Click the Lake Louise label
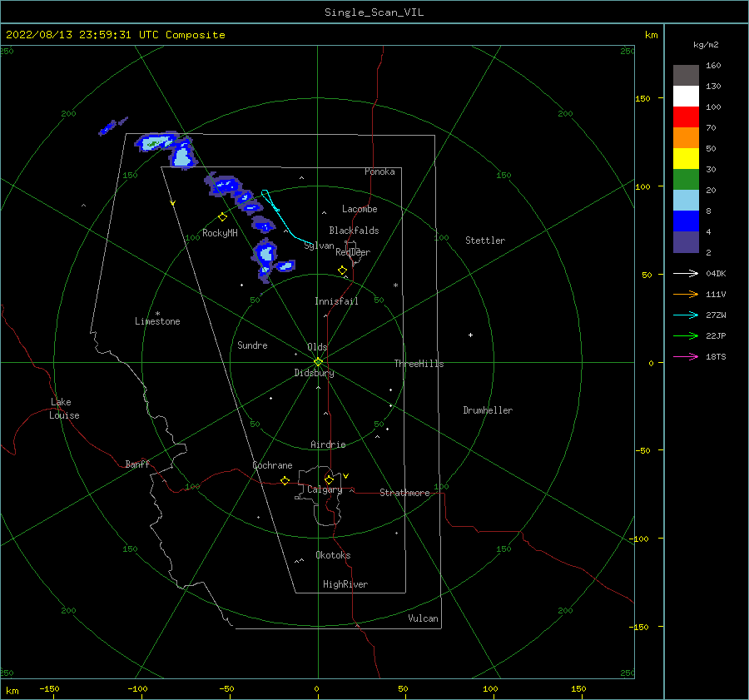The image size is (749, 700). 64,409
